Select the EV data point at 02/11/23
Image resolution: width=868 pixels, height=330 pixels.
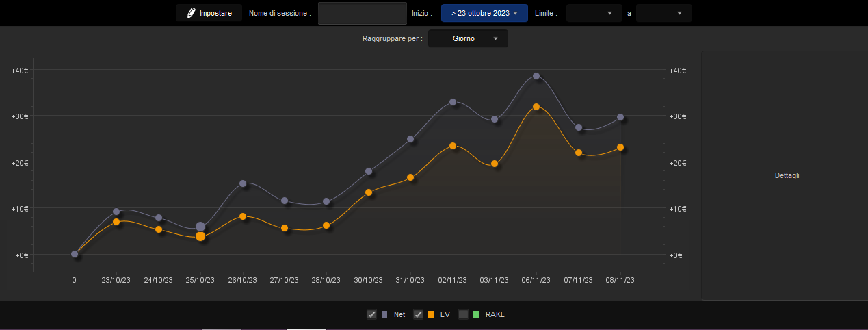point(453,146)
